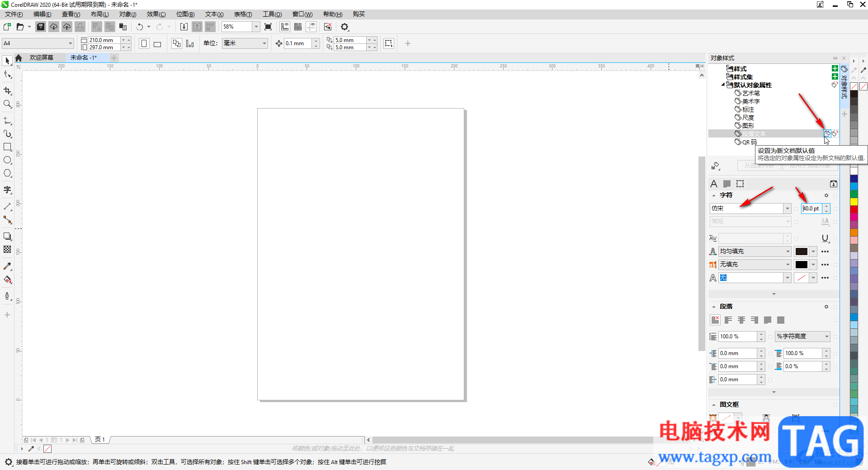Image resolution: width=868 pixels, height=470 pixels.
Task: Click the Import icon in the toolbar
Action: point(184,27)
